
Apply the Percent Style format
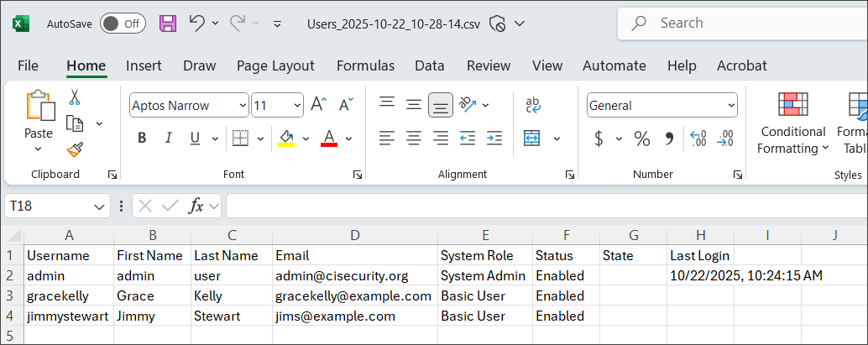pyautogui.click(x=642, y=139)
